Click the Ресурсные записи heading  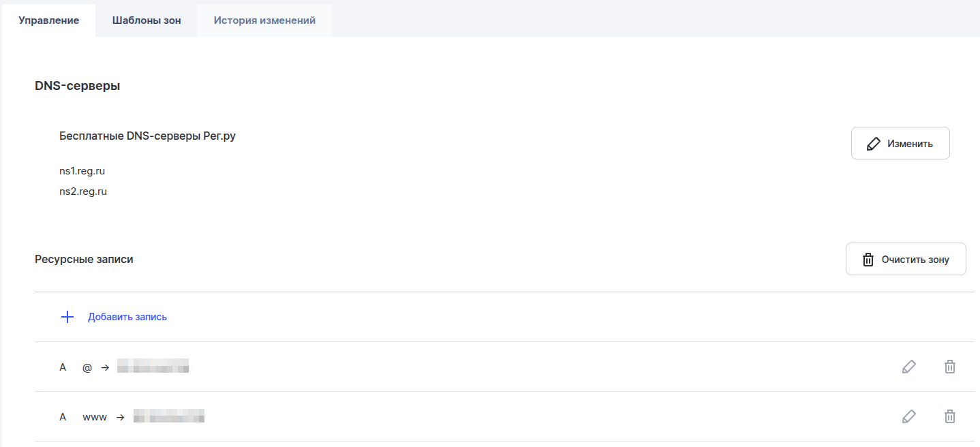tap(84, 259)
